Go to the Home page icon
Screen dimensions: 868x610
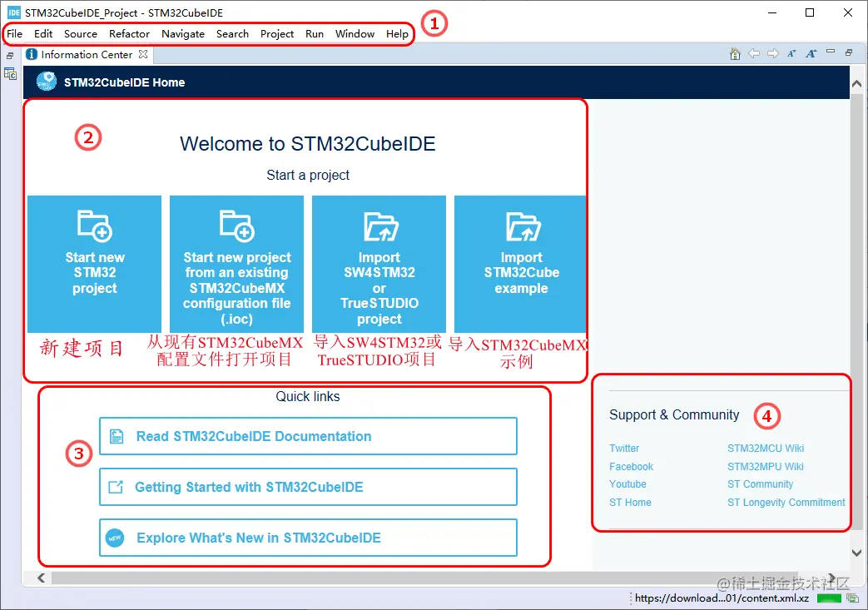tap(735, 54)
